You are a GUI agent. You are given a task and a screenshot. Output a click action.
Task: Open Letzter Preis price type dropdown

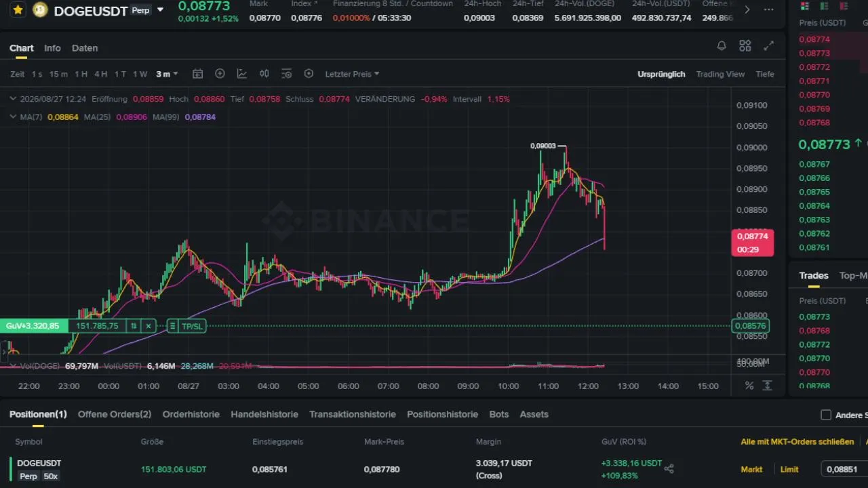[352, 74]
